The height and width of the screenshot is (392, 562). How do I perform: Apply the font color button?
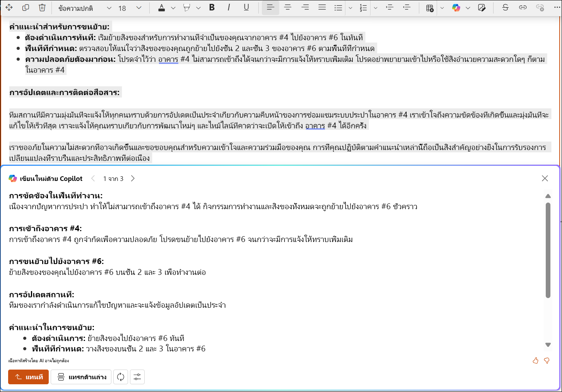tap(162, 8)
